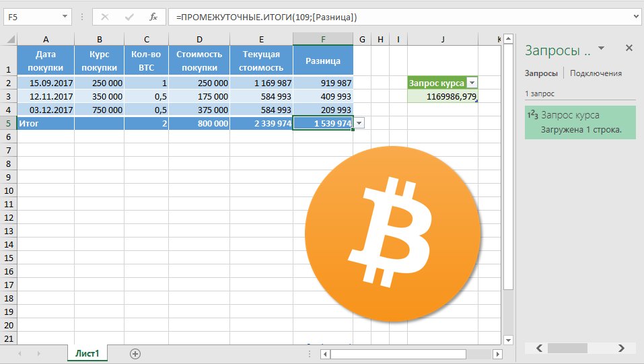
Task: Click formula bar options dots handle
Action: [82, 17]
